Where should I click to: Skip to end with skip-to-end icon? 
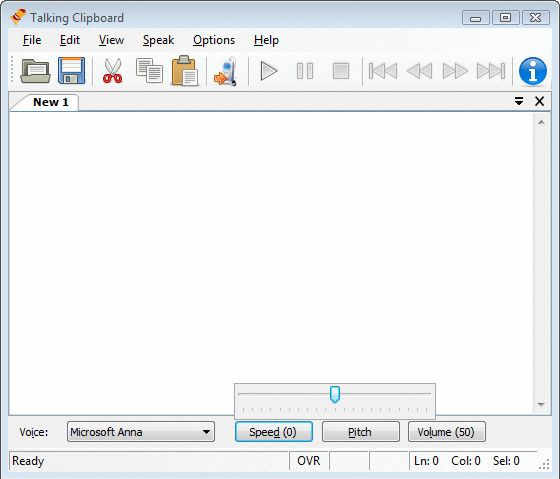tap(491, 71)
